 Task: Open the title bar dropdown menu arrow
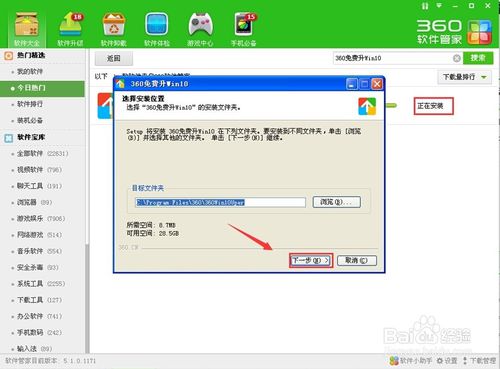439,6
